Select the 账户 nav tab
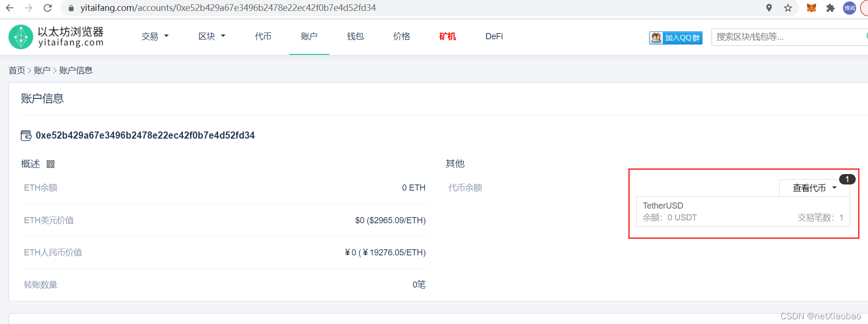Viewport: 868px width, 324px height. coord(309,36)
